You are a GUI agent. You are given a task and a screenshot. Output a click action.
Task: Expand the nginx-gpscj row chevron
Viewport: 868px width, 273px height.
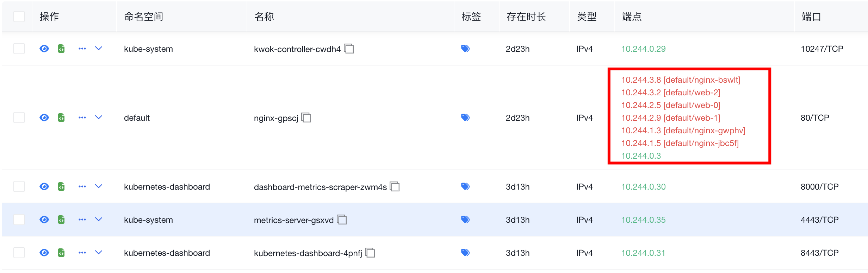[x=99, y=117]
